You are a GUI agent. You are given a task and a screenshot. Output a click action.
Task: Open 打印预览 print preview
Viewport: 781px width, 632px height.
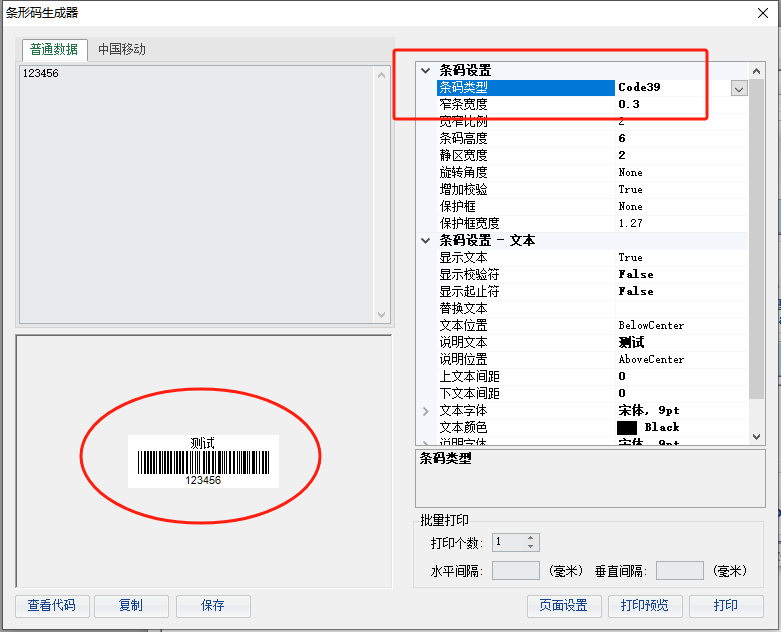coord(645,606)
